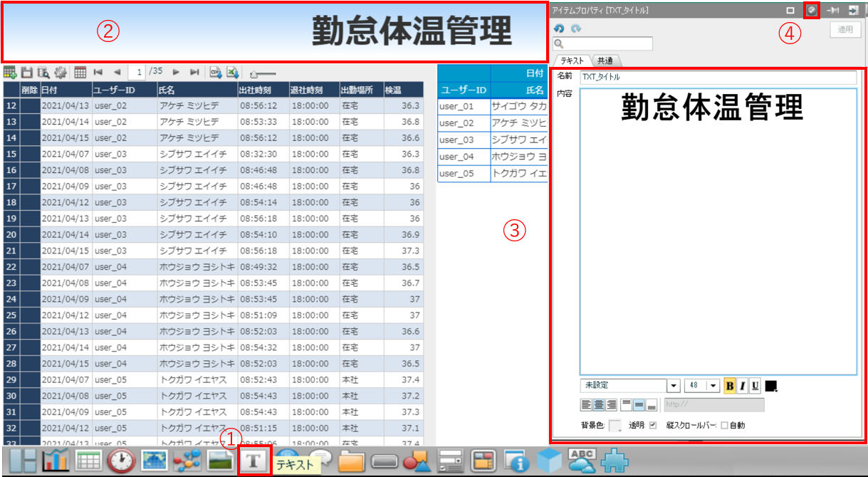Click the 適用 (Apply) button
The height and width of the screenshot is (477, 868).
[845, 30]
